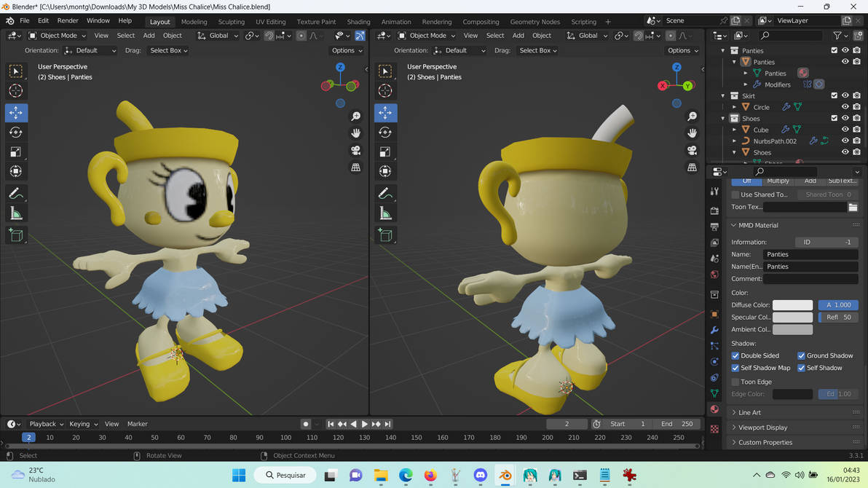Open the File menu
868x488 pixels.
coord(25,20)
